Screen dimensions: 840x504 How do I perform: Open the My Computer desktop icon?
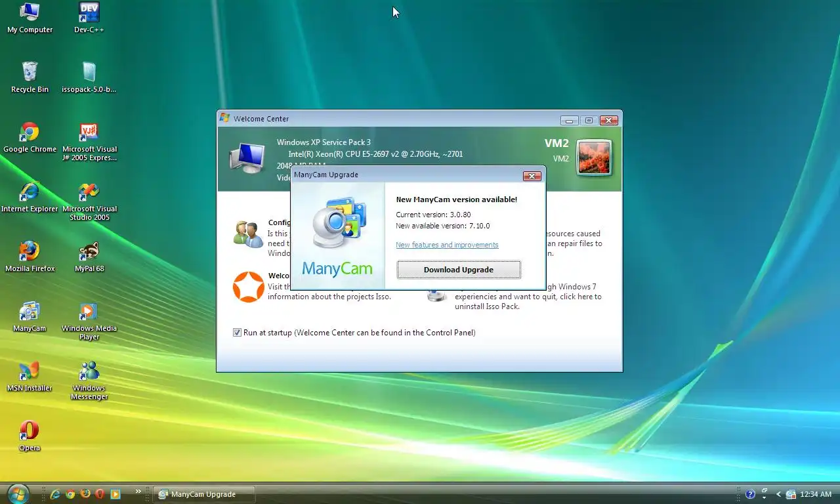pos(30,18)
